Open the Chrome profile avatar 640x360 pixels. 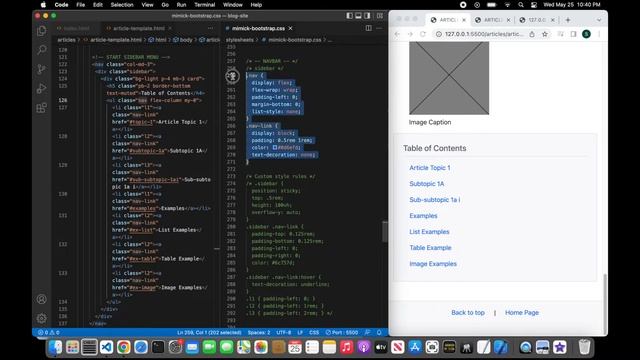(587, 34)
